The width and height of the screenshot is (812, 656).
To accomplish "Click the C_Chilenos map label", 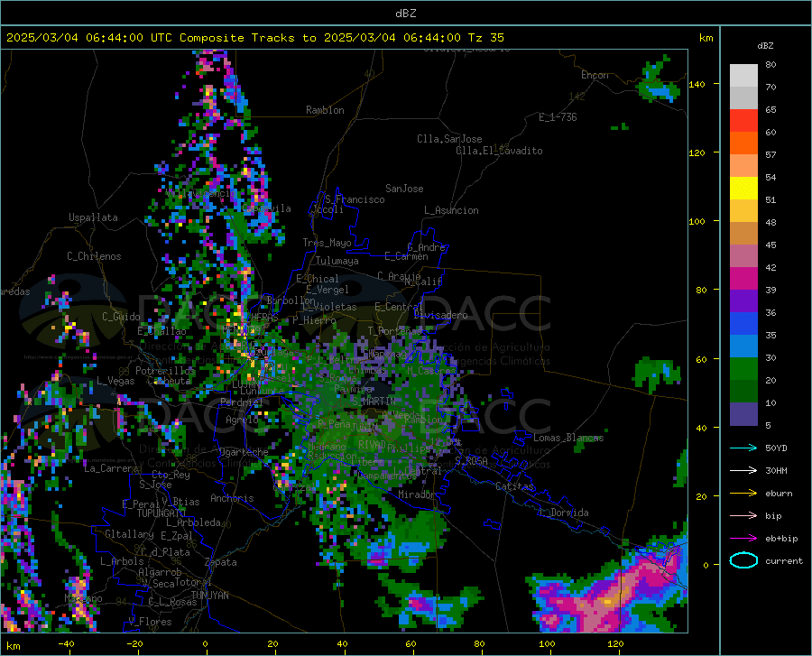I will [94, 256].
